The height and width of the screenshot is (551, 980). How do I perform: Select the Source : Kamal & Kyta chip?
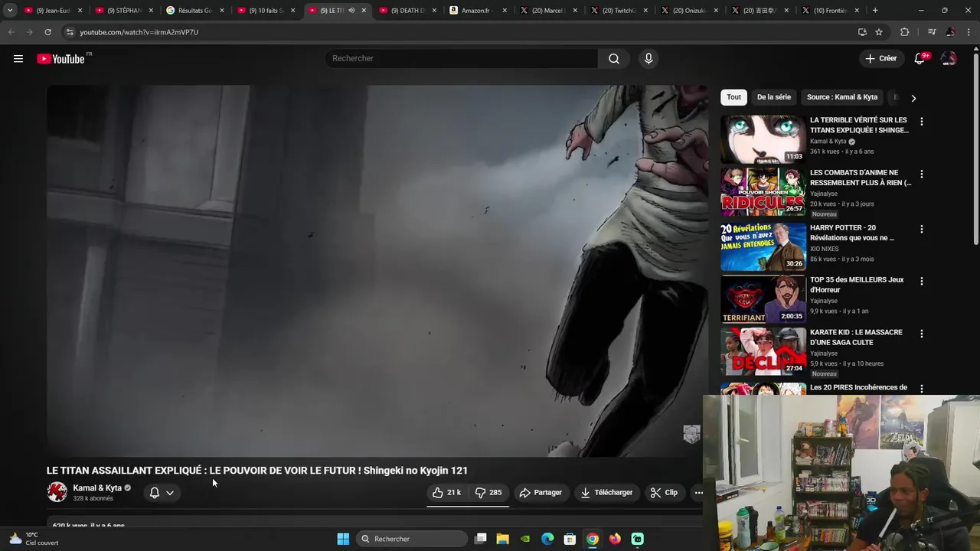tap(842, 97)
